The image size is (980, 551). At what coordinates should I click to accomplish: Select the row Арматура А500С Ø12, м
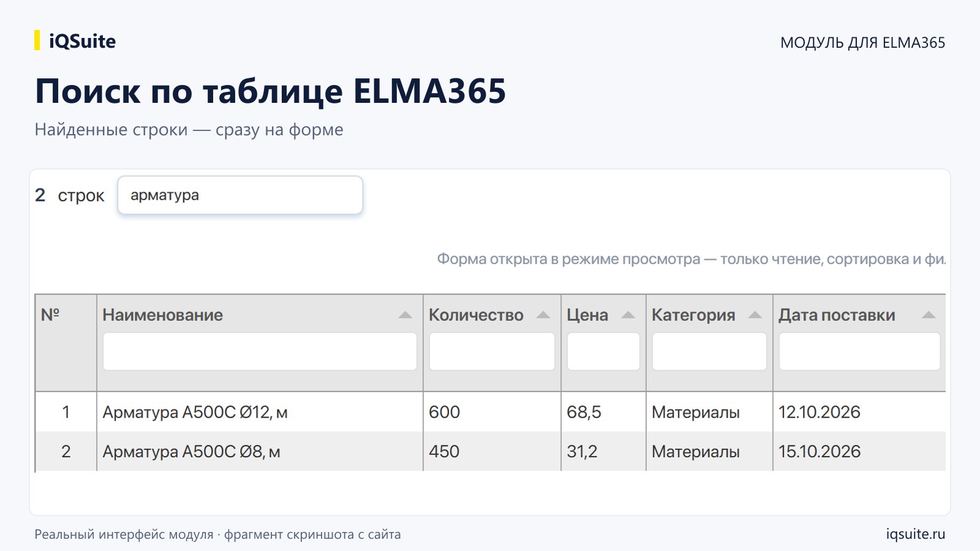click(x=491, y=412)
